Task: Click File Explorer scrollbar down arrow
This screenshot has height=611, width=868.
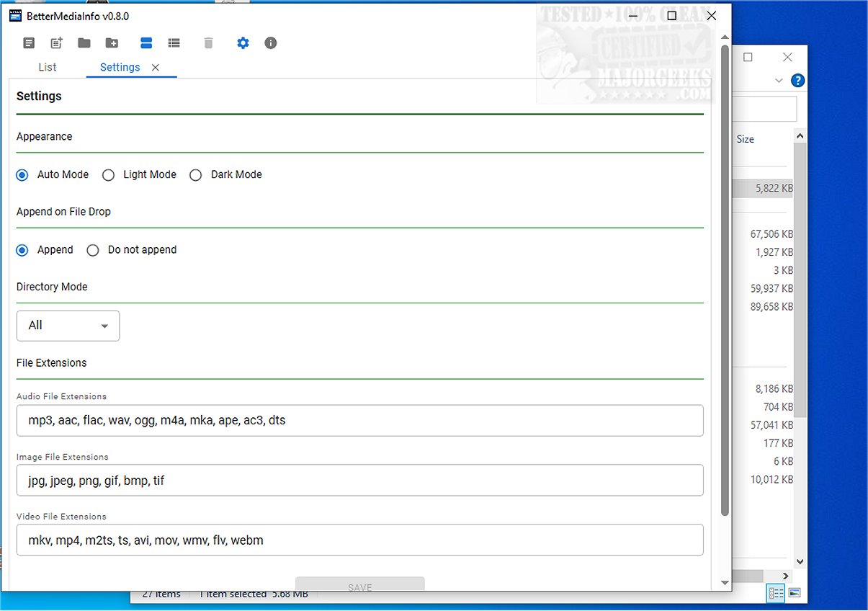Action: tap(800, 561)
